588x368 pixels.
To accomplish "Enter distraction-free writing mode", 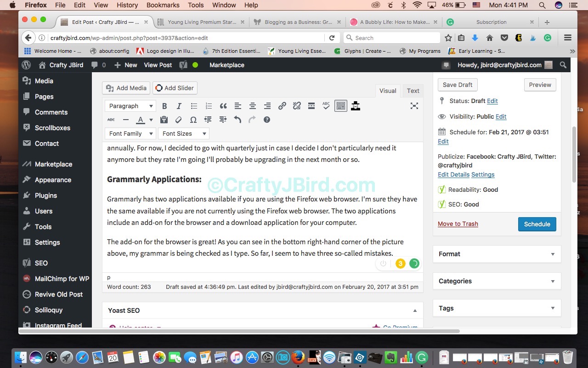I will click(414, 106).
